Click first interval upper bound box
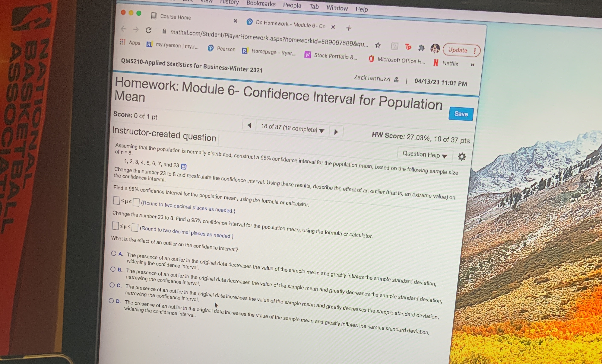 click(136, 202)
